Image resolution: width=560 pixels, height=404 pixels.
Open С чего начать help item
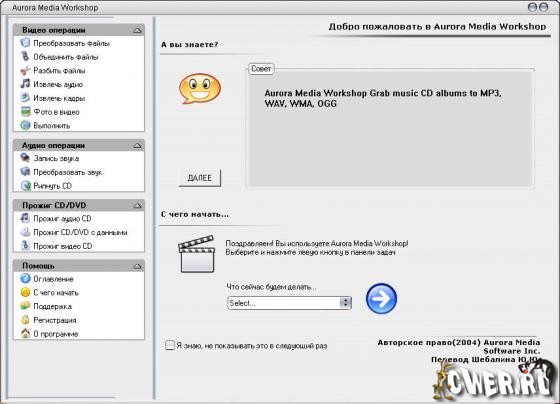tap(56, 293)
